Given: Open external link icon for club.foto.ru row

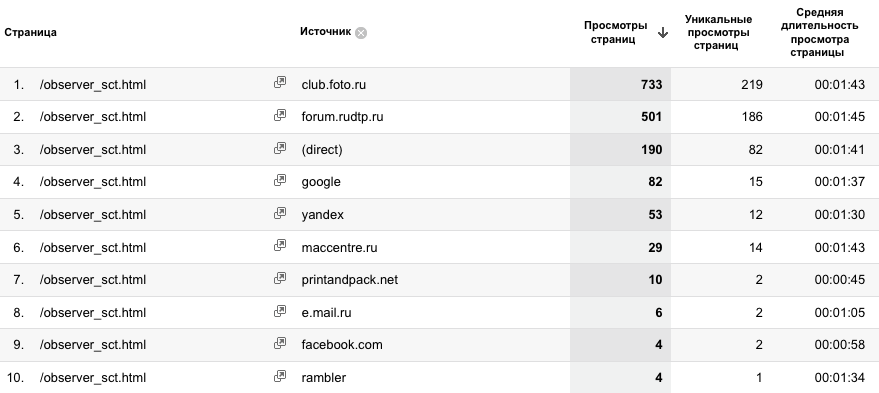Looking at the screenshot, I should pos(280,82).
